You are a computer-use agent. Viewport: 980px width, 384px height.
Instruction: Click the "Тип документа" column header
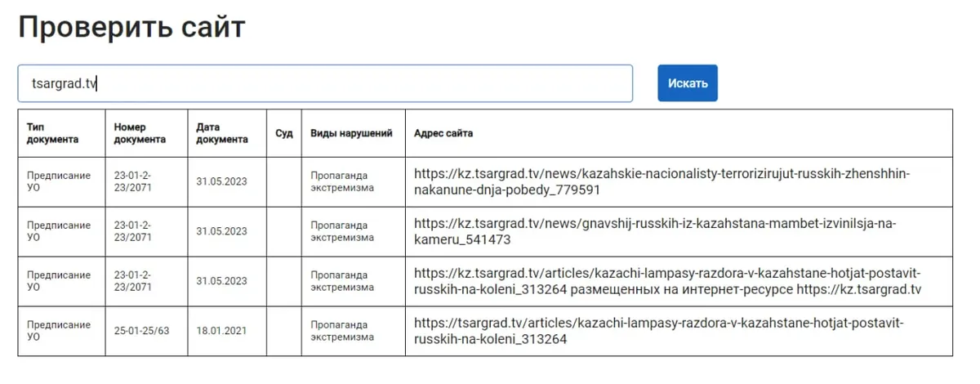(x=52, y=133)
